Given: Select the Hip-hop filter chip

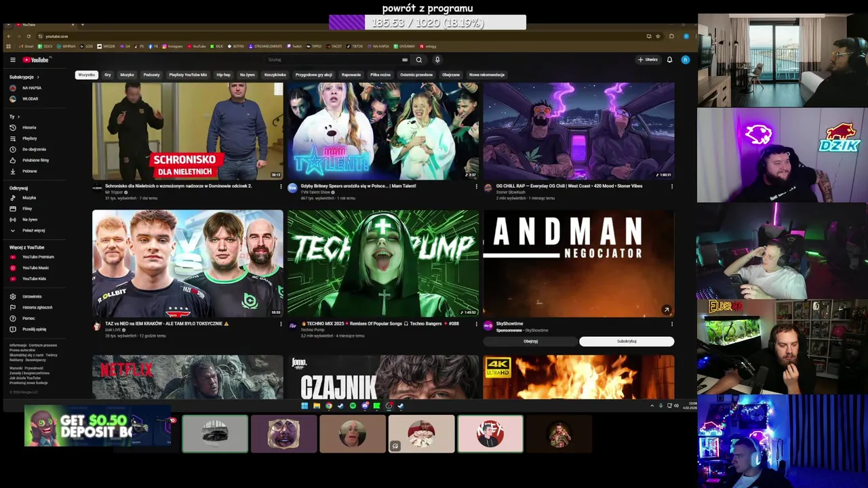Looking at the screenshot, I should click(223, 75).
